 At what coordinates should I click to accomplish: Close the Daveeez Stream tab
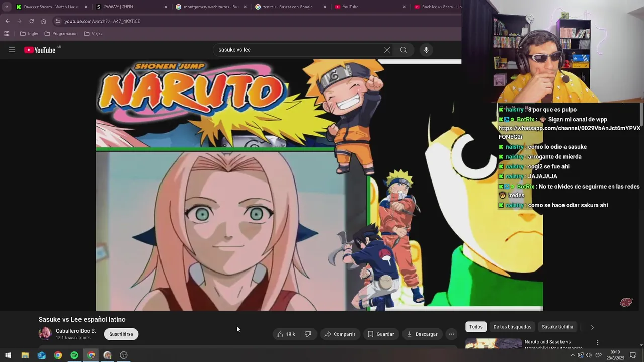[86, 7]
